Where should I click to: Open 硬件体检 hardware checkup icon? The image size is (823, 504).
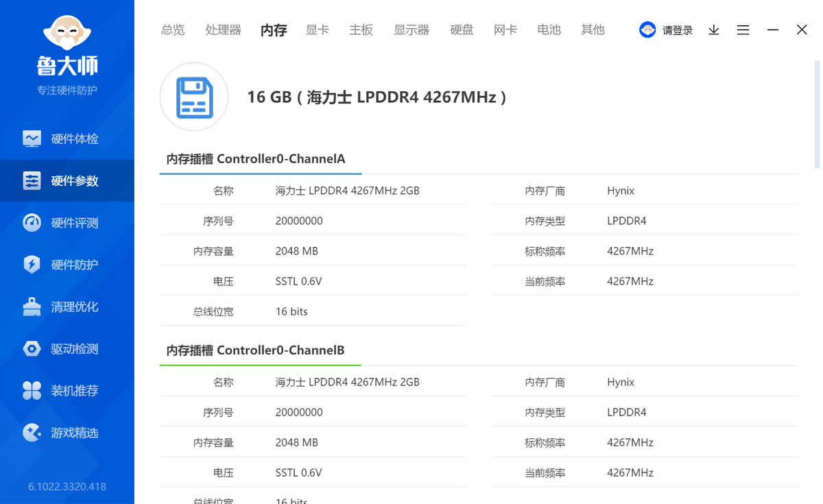pyautogui.click(x=32, y=139)
